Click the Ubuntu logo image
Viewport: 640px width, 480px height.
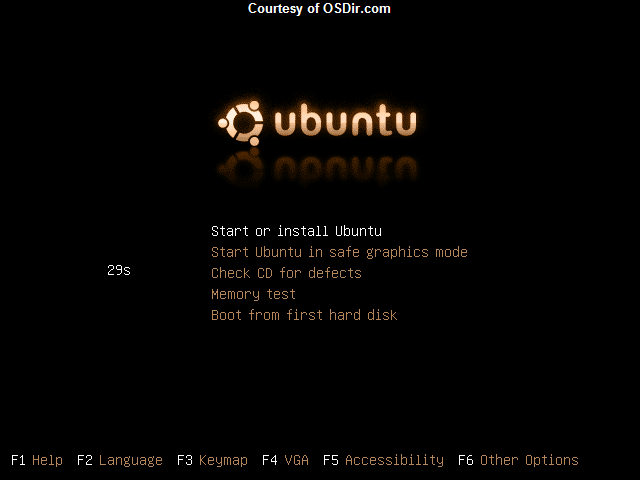pos(317,122)
